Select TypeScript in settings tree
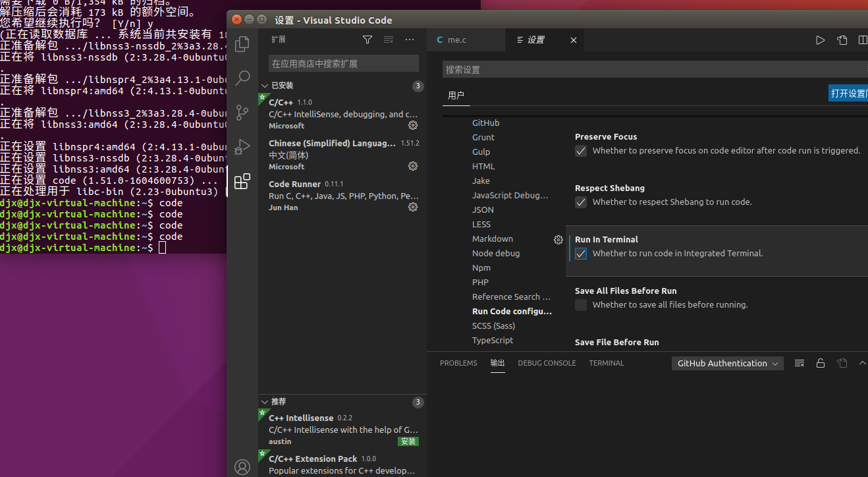The height and width of the screenshot is (477, 868). point(493,341)
